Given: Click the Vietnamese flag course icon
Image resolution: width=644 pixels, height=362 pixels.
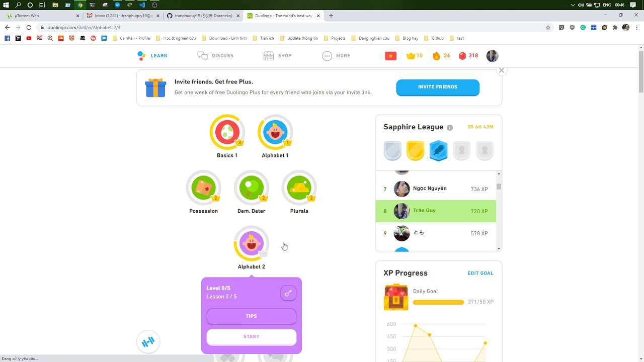Looking at the screenshot, I should (x=391, y=56).
